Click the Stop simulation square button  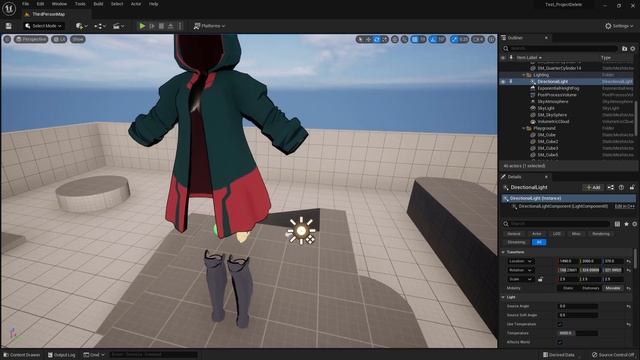(161, 26)
